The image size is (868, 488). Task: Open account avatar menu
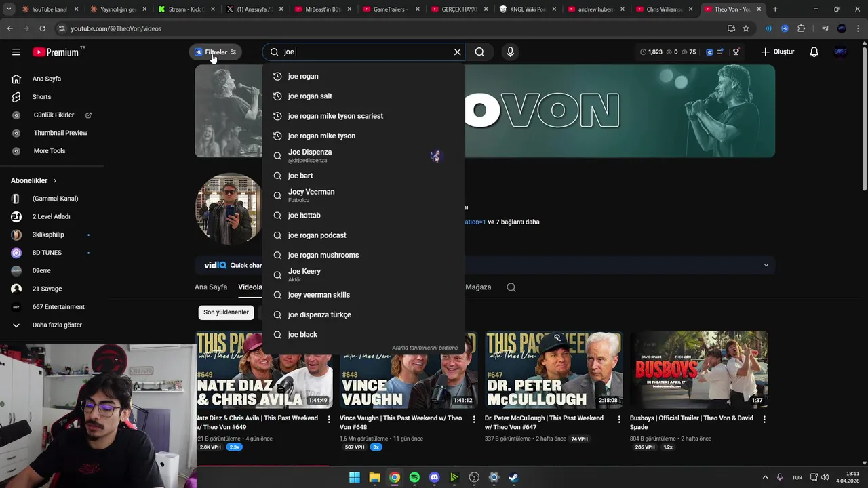pyautogui.click(x=841, y=52)
